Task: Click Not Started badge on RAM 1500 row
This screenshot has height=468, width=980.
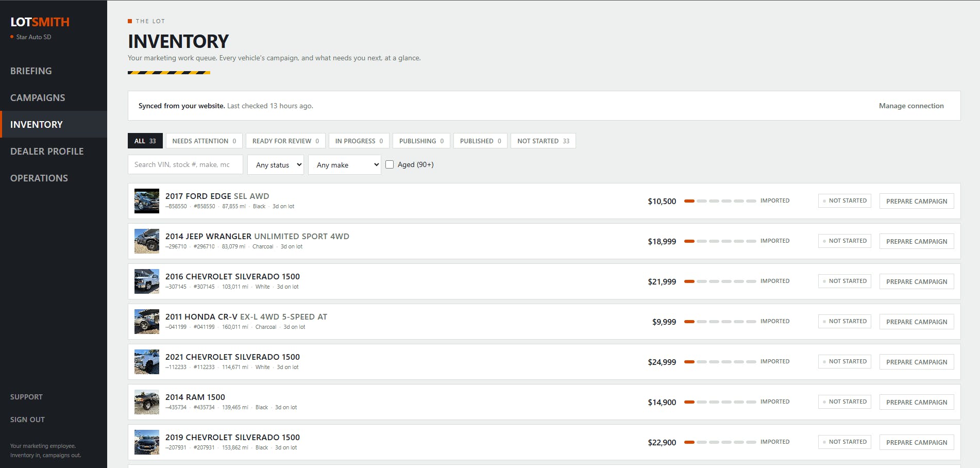Action: pyautogui.click(x=844, y=402)
